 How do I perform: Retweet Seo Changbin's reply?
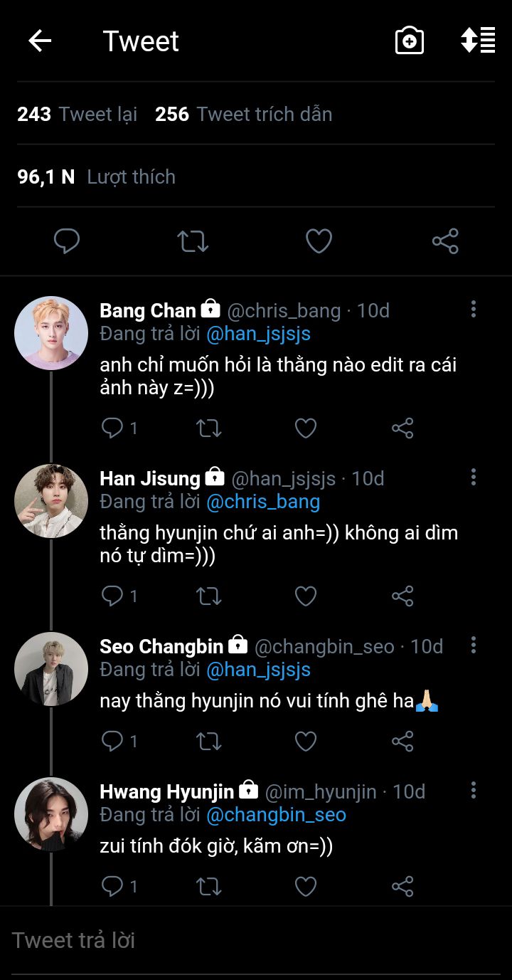coord(208,741)
